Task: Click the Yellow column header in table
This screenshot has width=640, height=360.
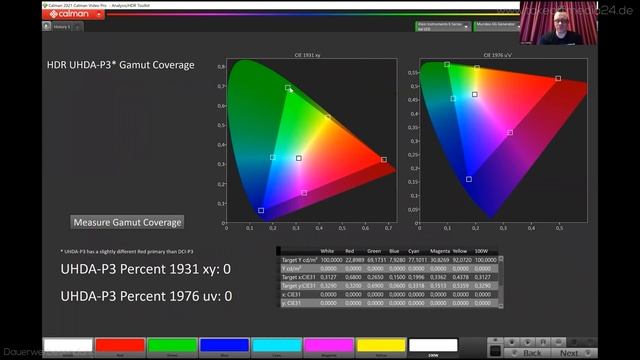Action: coord(460,251)
